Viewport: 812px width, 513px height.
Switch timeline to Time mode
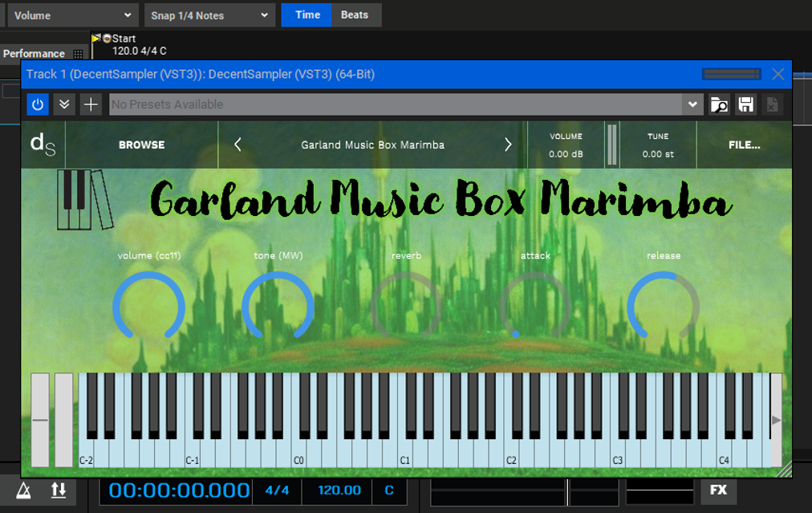coord(307,15)
